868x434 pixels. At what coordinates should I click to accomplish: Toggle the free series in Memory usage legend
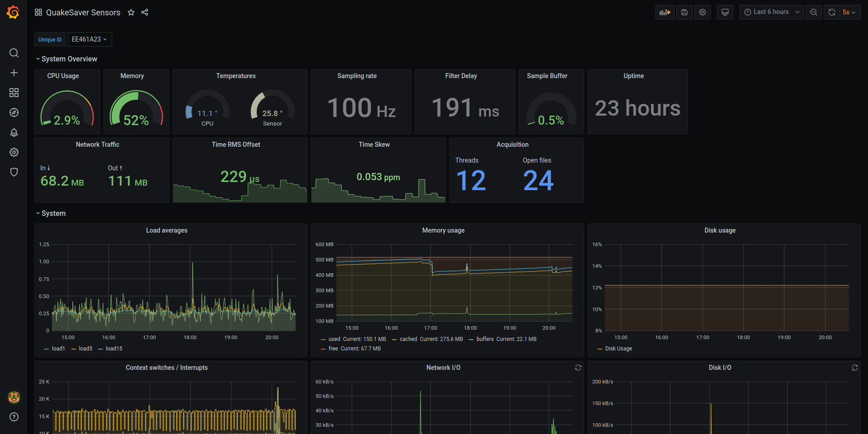[333, 348]
